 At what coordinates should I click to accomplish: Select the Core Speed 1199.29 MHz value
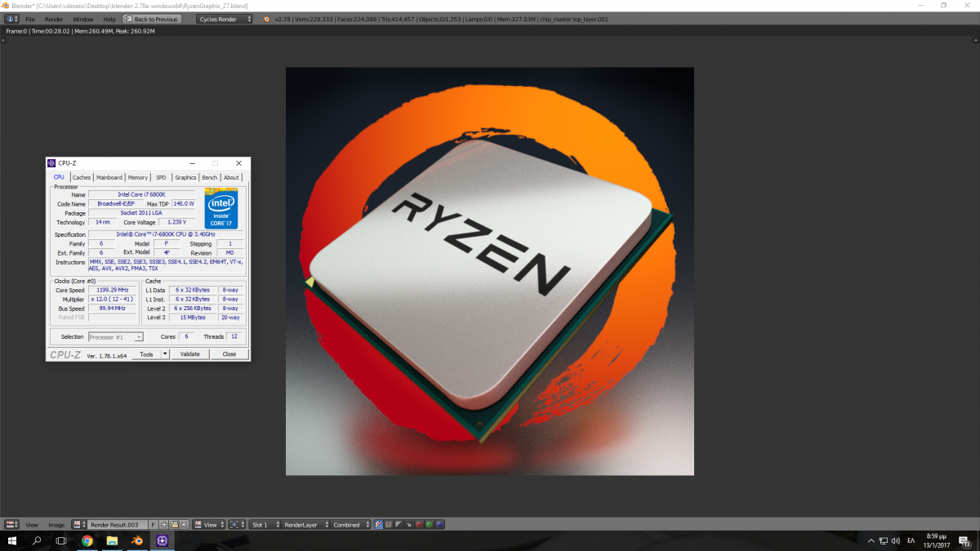(x=112, y=290)
